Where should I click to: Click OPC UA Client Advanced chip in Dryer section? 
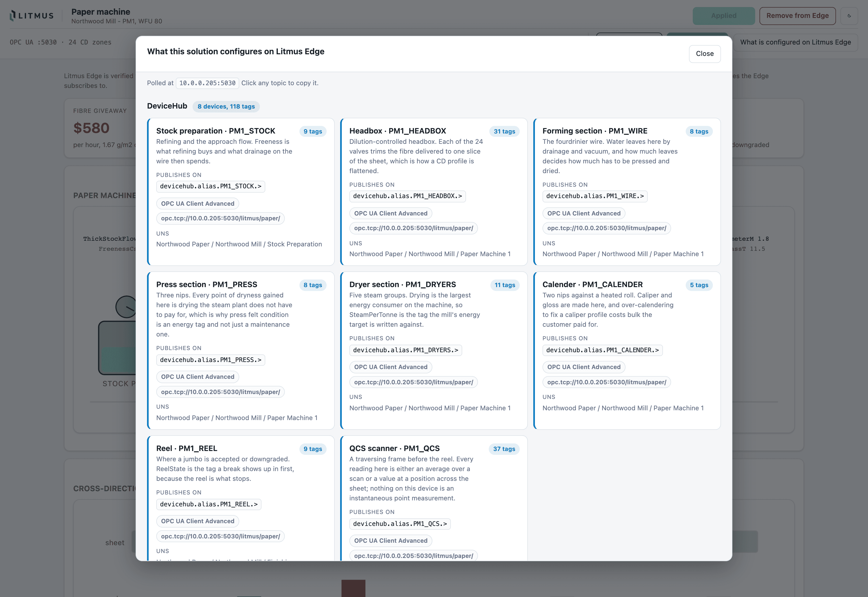(391, 367)
